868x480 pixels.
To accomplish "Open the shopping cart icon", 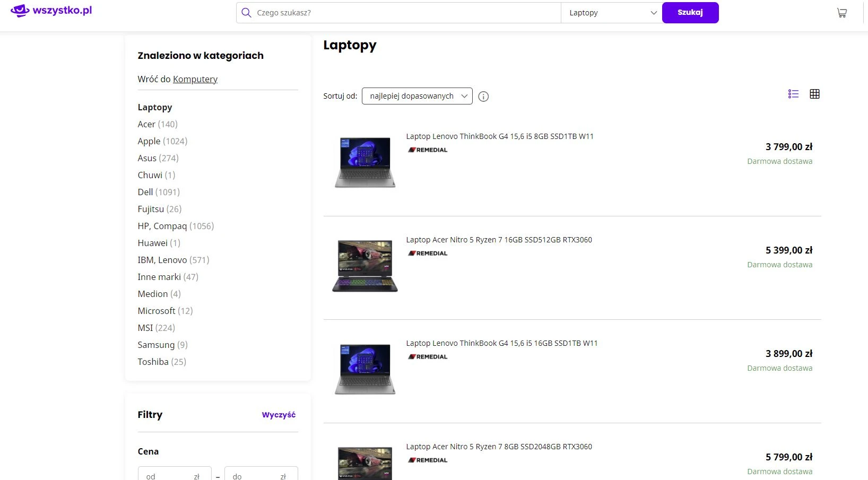I will pyautogui.click(x=841, y=13).
